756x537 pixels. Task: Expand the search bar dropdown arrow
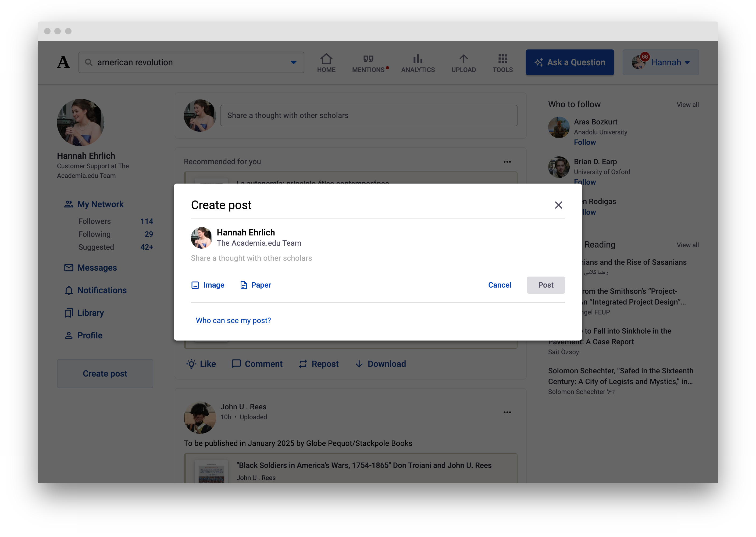click(293, 62)
